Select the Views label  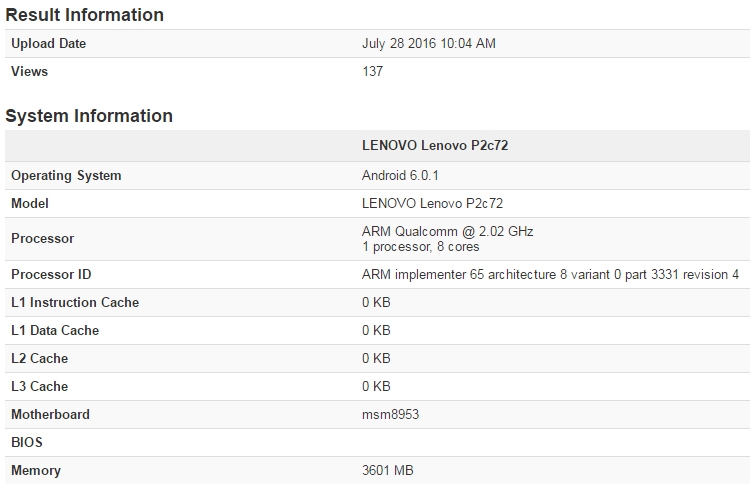30,71
